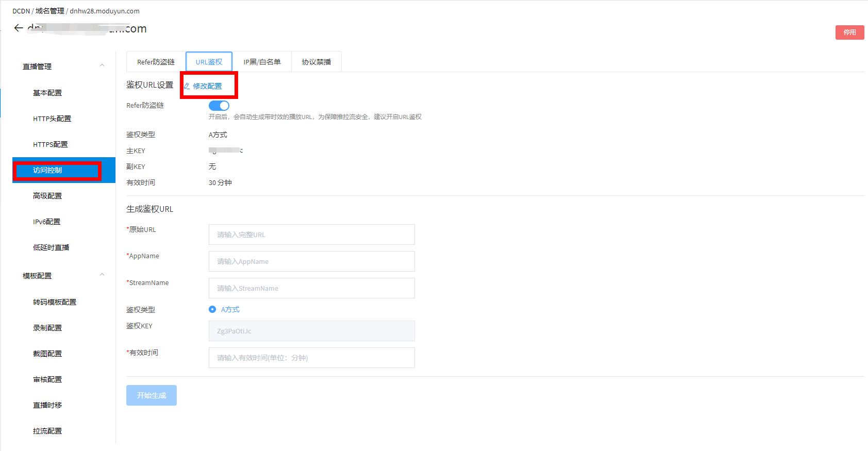868x451 pixels.
Task: Click the 域名管理 breadcrumb link
Action: (x=50, y=11)
